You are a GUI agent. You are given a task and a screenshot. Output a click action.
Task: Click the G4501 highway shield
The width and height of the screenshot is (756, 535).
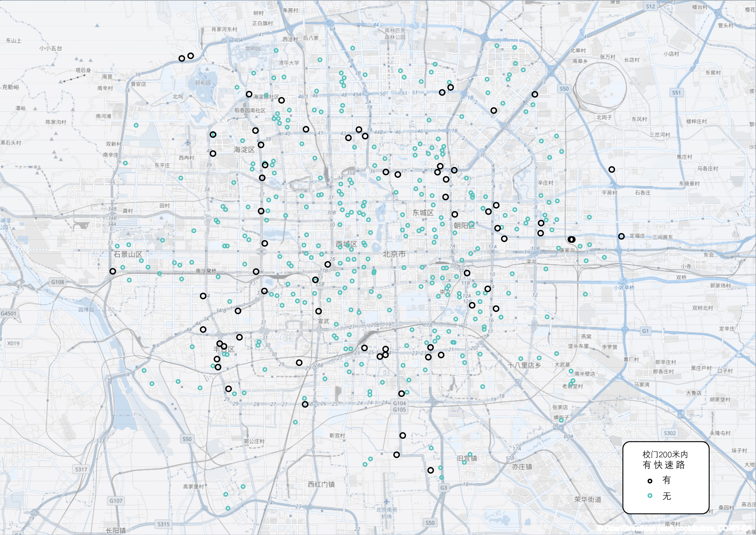coord(8,313)
